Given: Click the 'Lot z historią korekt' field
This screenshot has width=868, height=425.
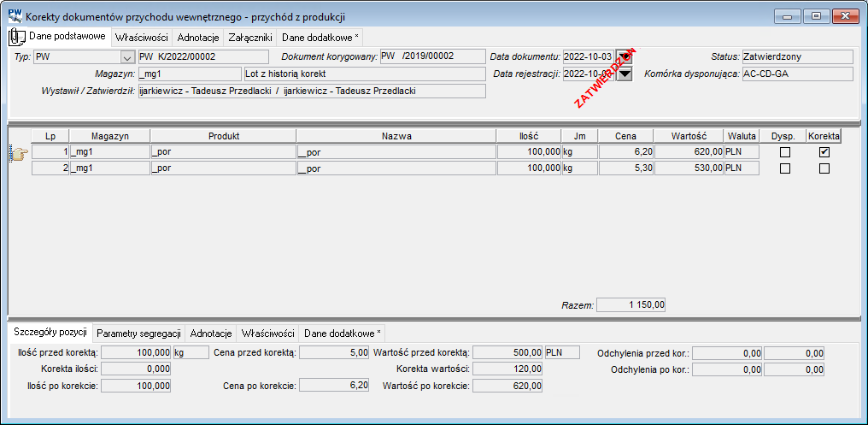Looking at the screenshot, I should point(364,74).
